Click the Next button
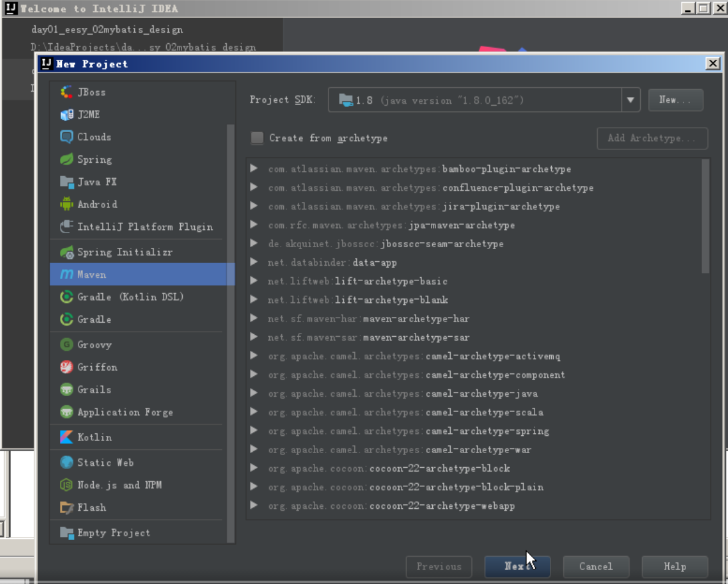The height and width of the screenshot is (584, 728). click(x=517, y=566)
